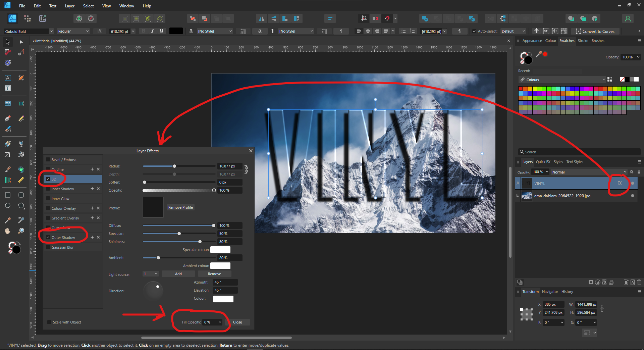644x350 pixels.
Task: Click Convert to Curves button
Action: click(x=595, y=31)
